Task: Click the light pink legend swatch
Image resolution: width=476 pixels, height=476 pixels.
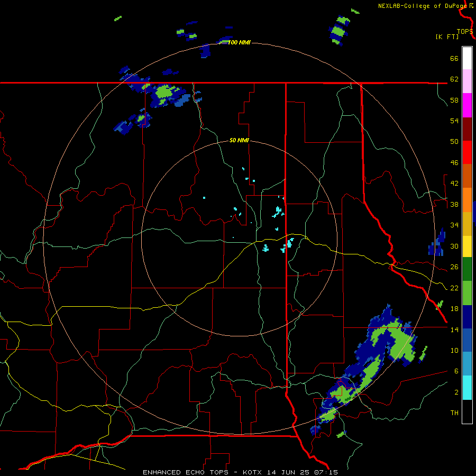Action: point(467,81)
